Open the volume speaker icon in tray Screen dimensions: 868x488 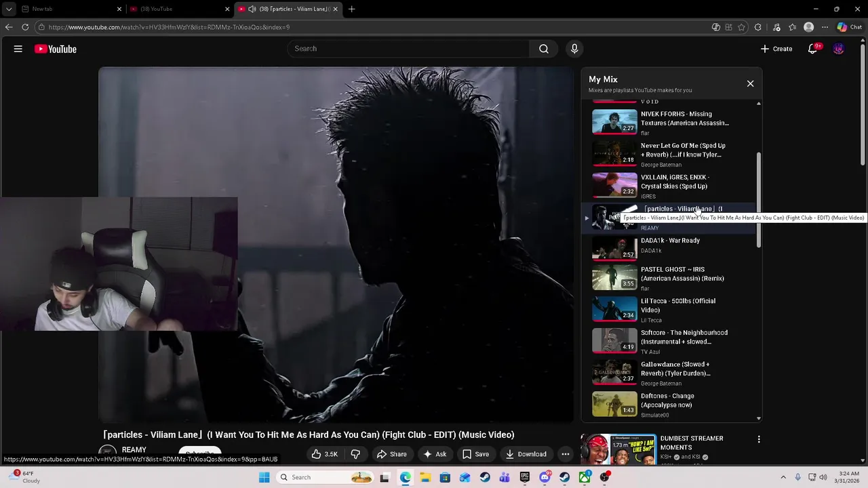pyautogui.click(x=823, y=477)
